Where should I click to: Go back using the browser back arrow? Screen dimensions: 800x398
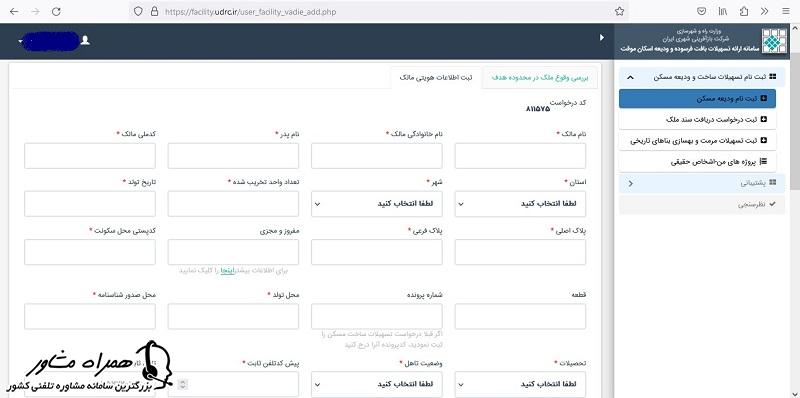click(14, 11)
